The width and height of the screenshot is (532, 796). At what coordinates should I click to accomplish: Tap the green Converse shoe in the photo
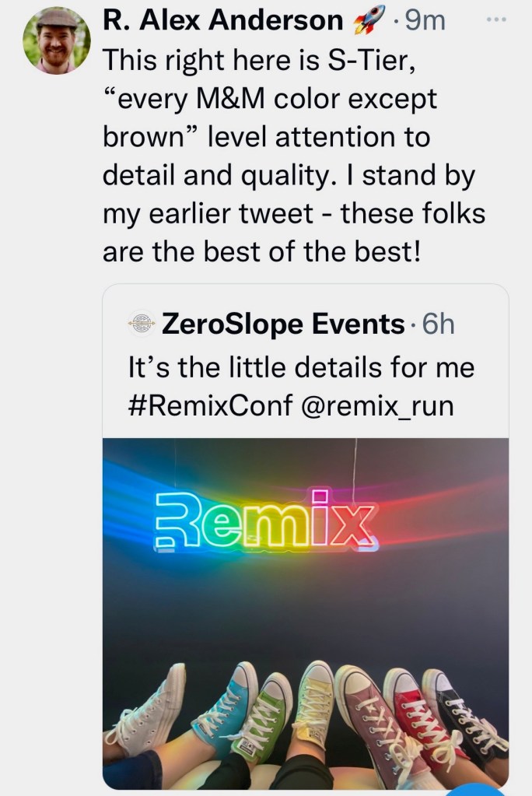(264, 720)
